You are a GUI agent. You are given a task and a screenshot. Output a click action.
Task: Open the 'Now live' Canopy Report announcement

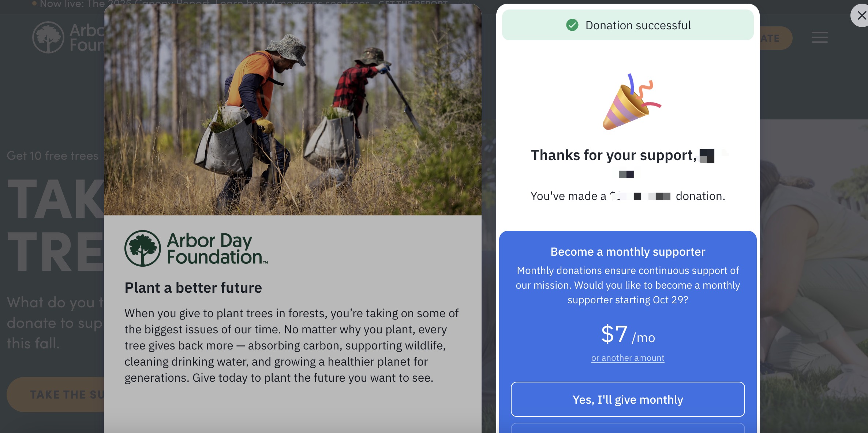pos(70,4)
